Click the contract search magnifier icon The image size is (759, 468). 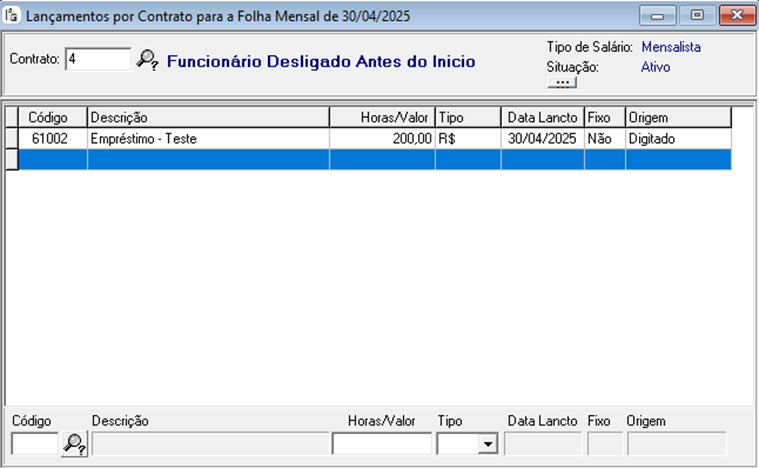(147, 60)
